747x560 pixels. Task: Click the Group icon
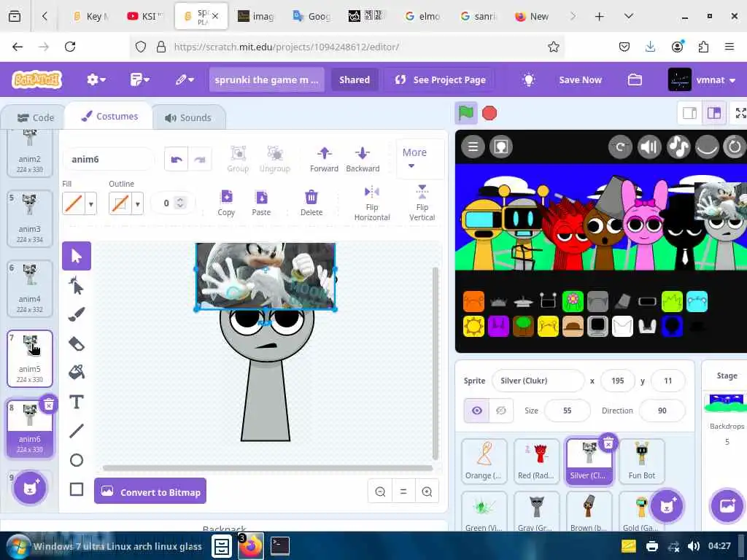(x=238, y=159)
